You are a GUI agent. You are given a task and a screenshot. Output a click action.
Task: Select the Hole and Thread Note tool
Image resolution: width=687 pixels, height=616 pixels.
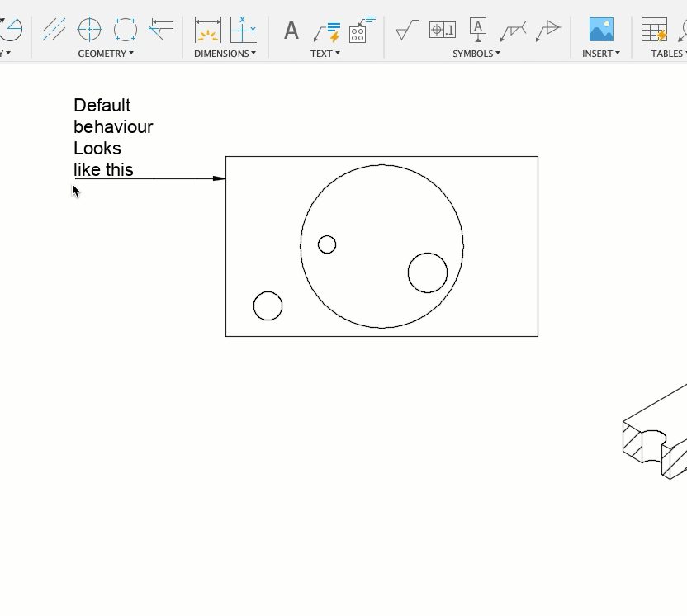(361, 30)
